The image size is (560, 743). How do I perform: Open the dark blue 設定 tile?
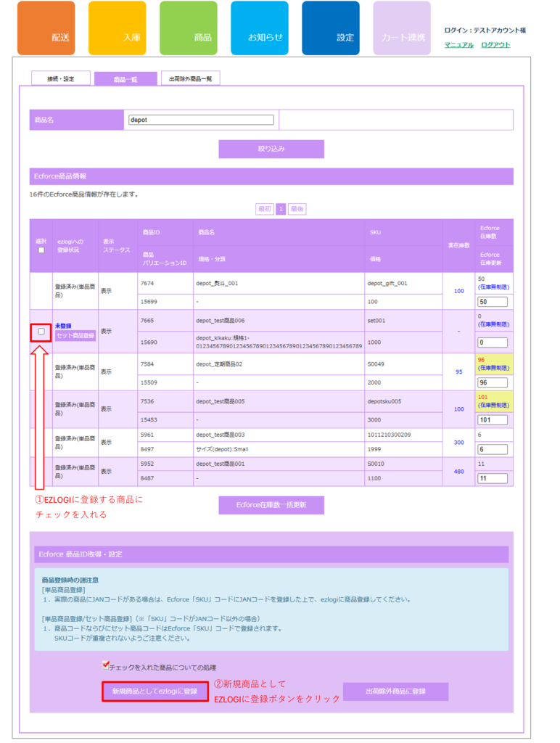[x=330, y=28]
